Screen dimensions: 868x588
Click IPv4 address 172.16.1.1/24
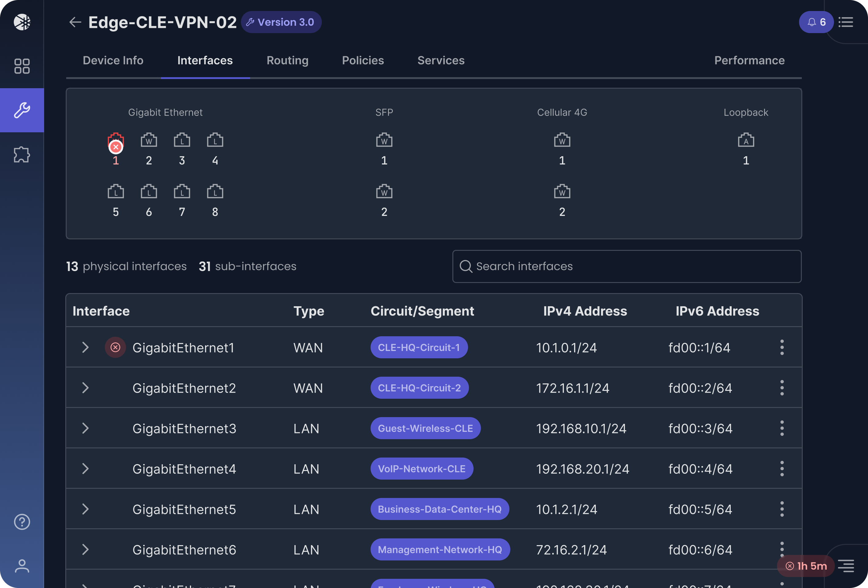click(x=573, y=388)
